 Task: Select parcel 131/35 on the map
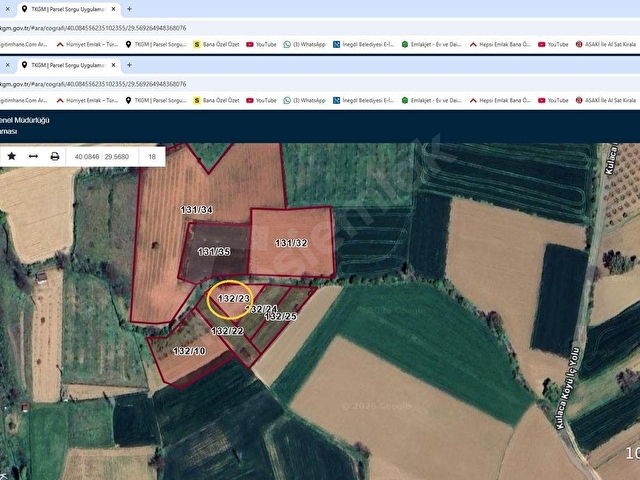point(214,252)
